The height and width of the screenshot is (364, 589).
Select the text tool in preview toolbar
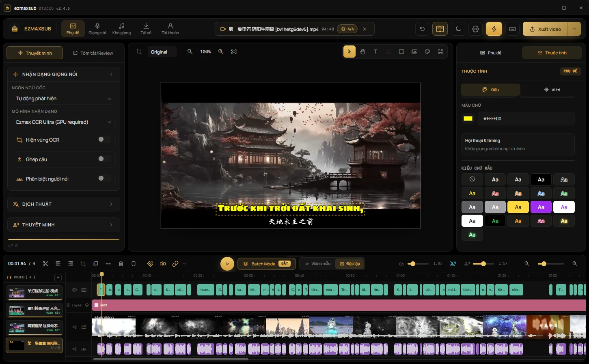[x=375, y=52]
